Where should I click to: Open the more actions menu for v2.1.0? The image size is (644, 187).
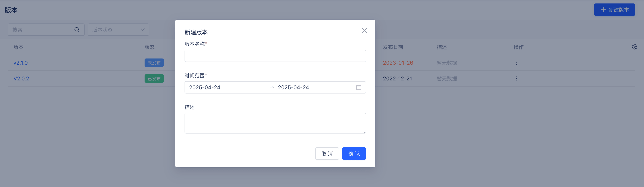point(516,63)
